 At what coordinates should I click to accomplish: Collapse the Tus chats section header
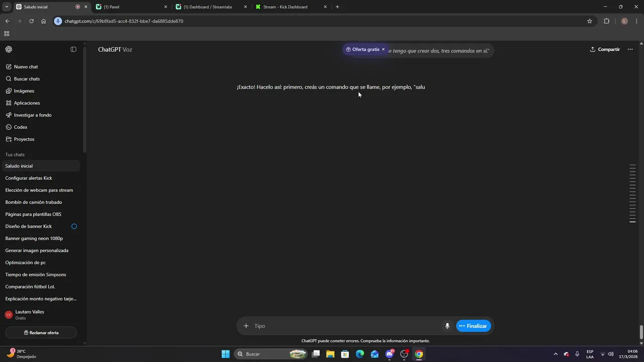point(15,154)
